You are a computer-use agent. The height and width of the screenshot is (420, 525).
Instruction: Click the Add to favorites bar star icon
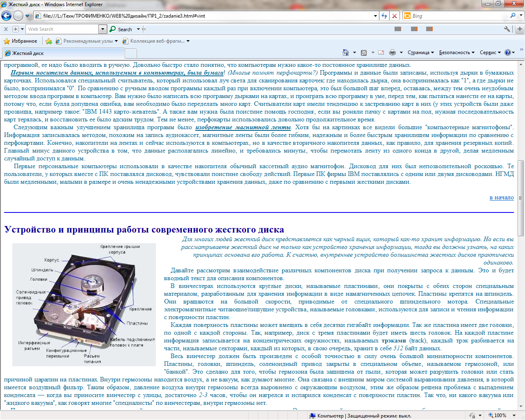[49, 41]
